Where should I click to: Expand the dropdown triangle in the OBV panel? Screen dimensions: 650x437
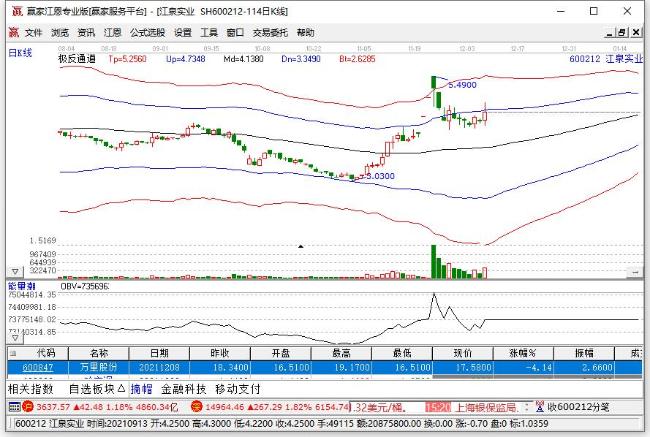click(15, 338)
